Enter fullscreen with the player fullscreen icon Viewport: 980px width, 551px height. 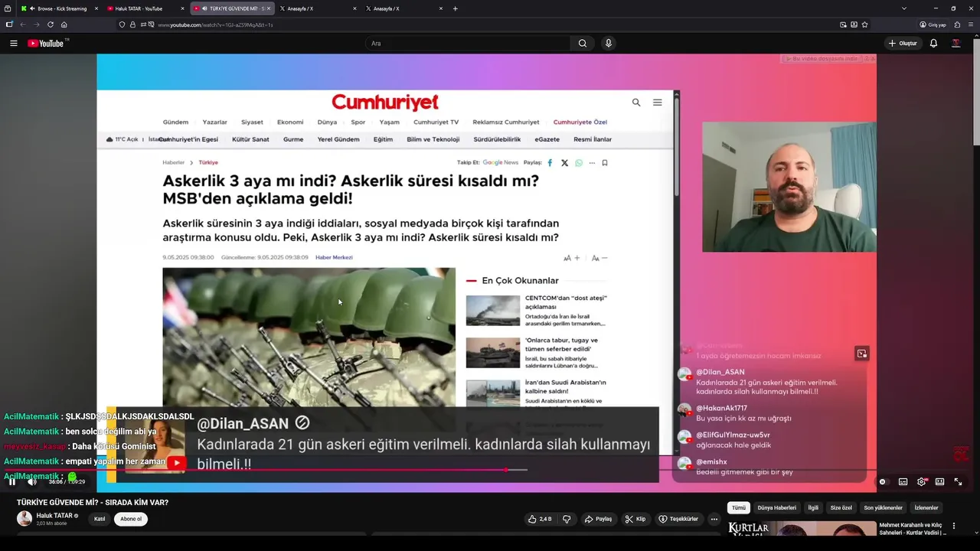coord(958,481)
